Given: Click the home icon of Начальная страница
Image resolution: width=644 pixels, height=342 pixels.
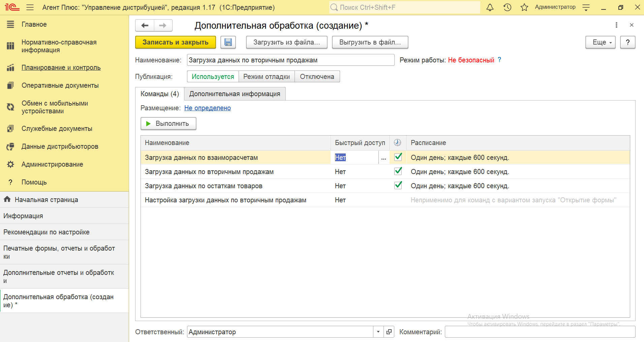Looking at the screenshot, I should click(x=7, y=199).
